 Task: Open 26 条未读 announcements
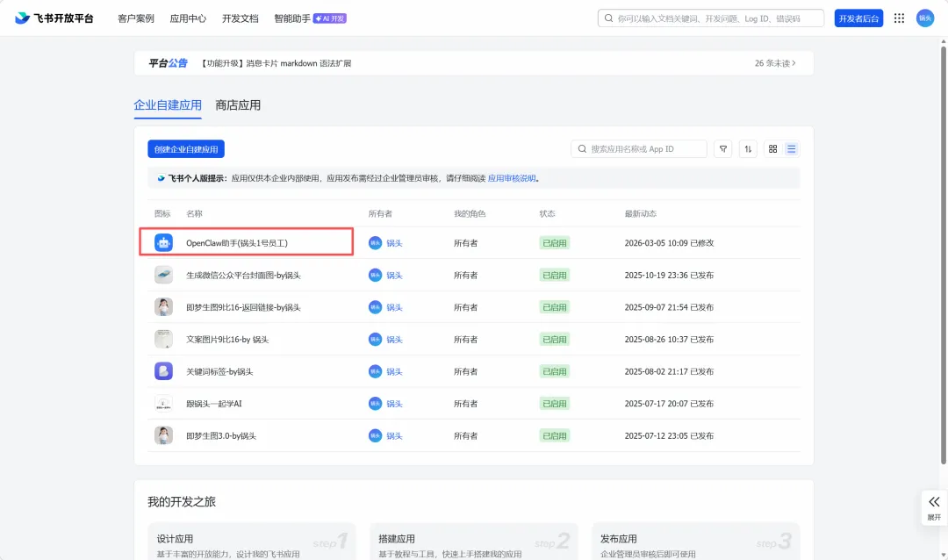tap(775, 63)
